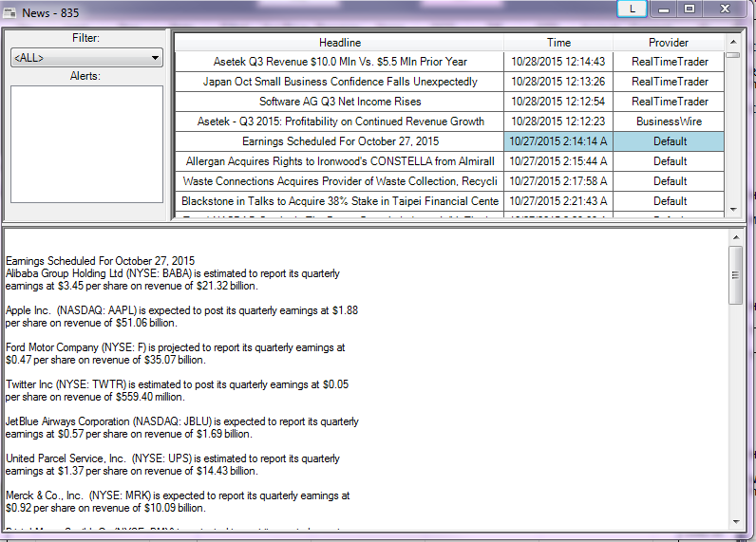Click the L button in title bar
Image resolution: width=756 pixels, height=542 pixels.
pos(632,9)
